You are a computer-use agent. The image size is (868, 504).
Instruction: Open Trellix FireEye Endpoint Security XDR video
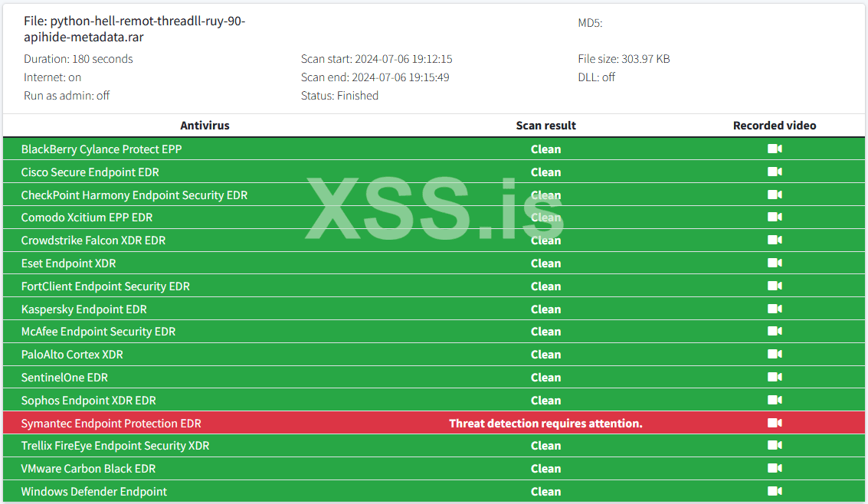tap(775, 445)
